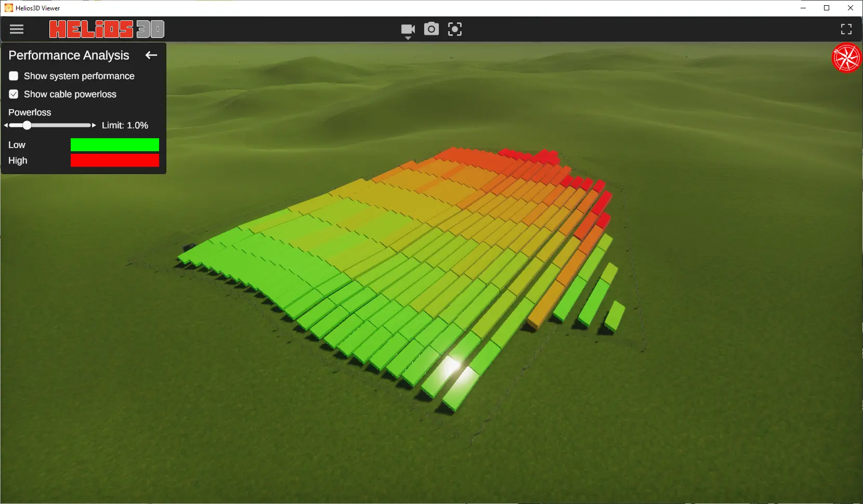This screenshot has height=504, width=863.
Task: Enable Show system performance checkbox
Action: coord(14,76)
